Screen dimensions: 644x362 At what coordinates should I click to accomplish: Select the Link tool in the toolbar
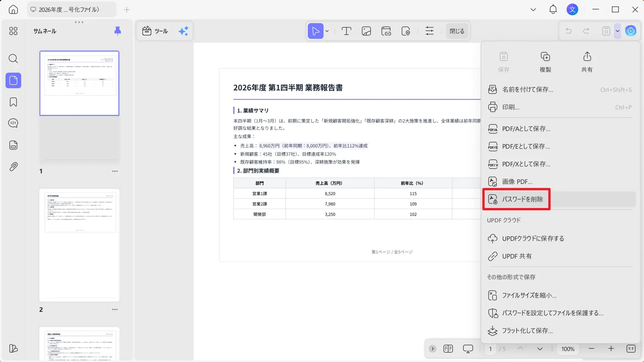(x=386, y=31)
